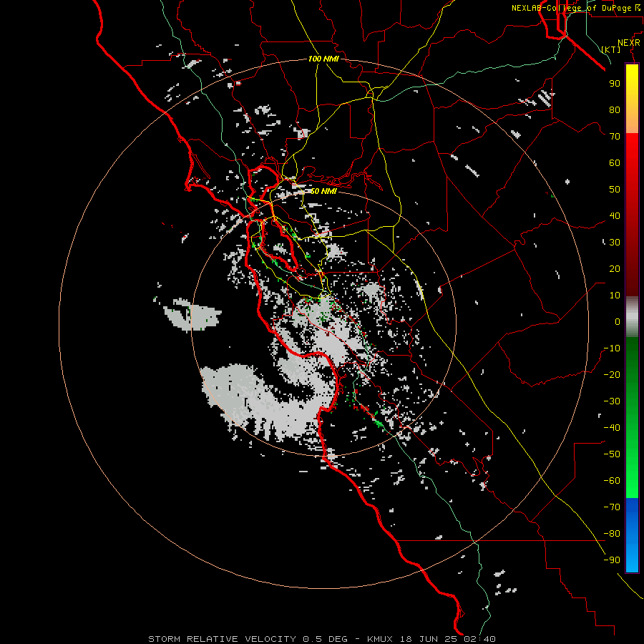Click the "-40" scale value

coord(612,428)
